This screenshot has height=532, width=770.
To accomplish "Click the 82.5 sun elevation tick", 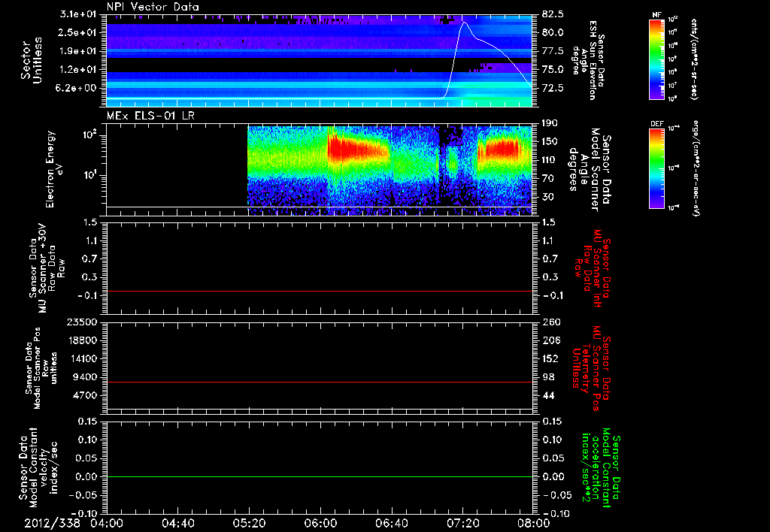I will 553,14.
